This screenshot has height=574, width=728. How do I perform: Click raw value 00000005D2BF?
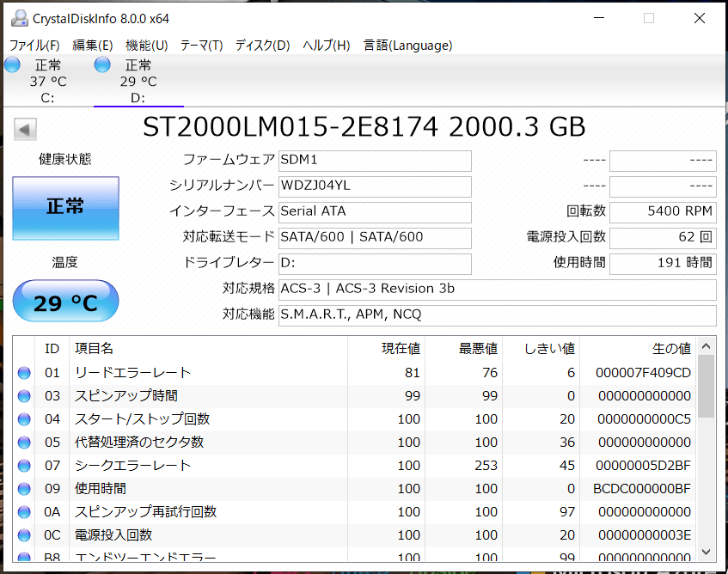tap(644, 466)
